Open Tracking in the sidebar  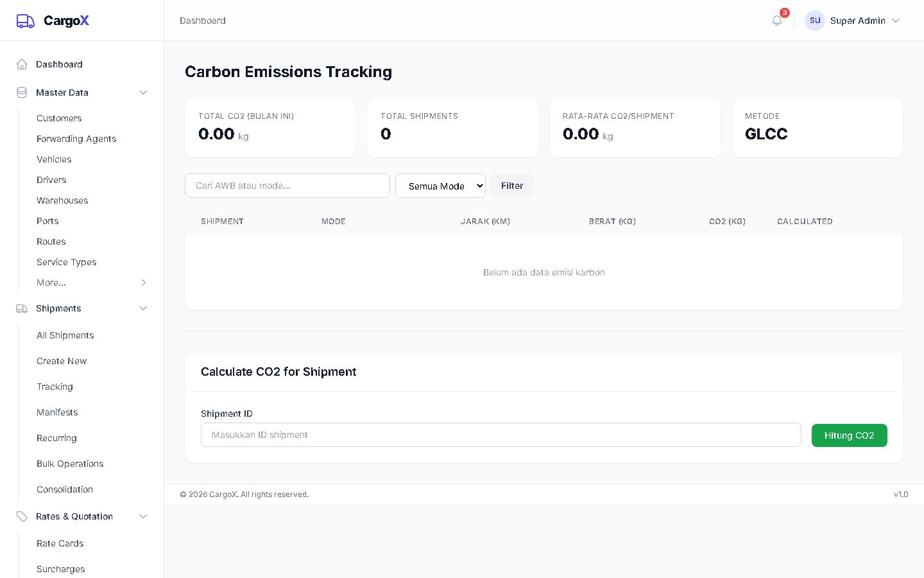click(x=55, y=387)
